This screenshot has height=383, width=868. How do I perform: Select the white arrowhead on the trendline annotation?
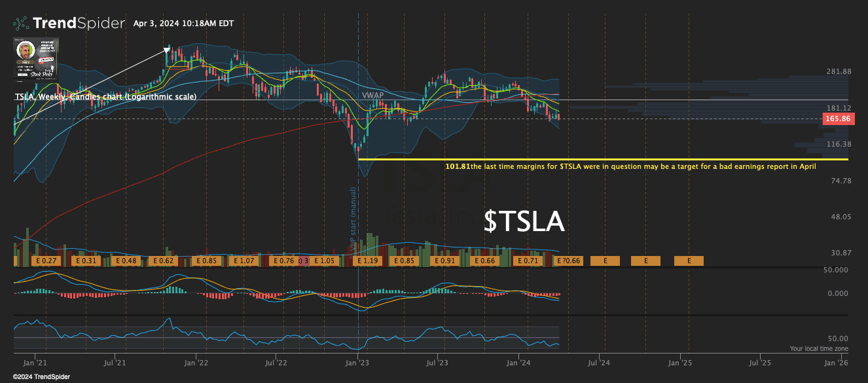tap(168, 49)
